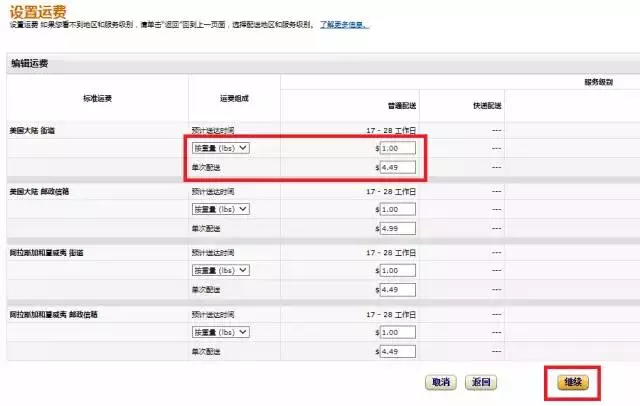Select the 阿拉斯加和夏威夷 街道 row label

pos(47,253)
